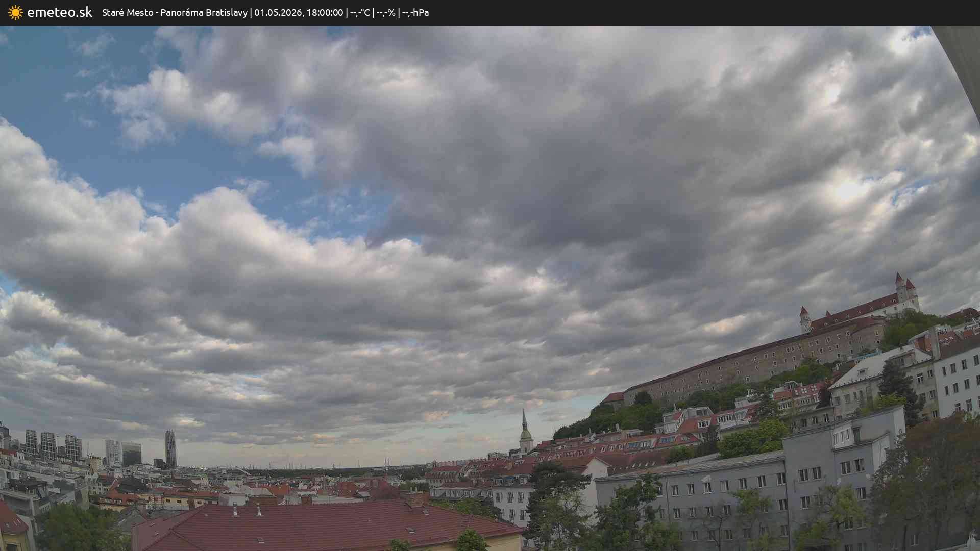Click the pressure reading '--,-hPa'
The image size is (980, 551).
pyautogui.click(x=415, y=12)
